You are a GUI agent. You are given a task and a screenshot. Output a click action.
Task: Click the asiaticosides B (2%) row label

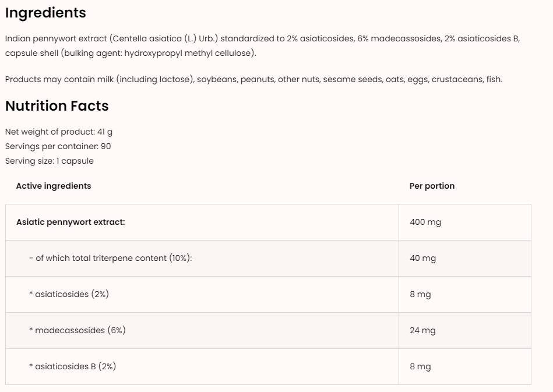click(72, 366)
